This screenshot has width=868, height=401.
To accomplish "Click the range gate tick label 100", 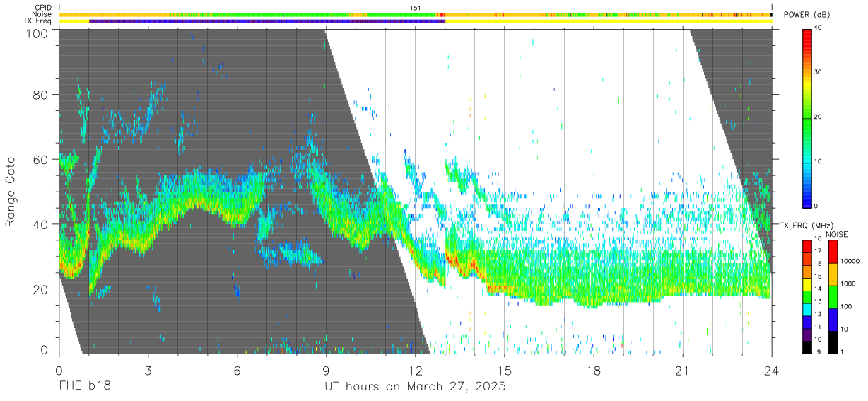I will click(x=37, y=33).
